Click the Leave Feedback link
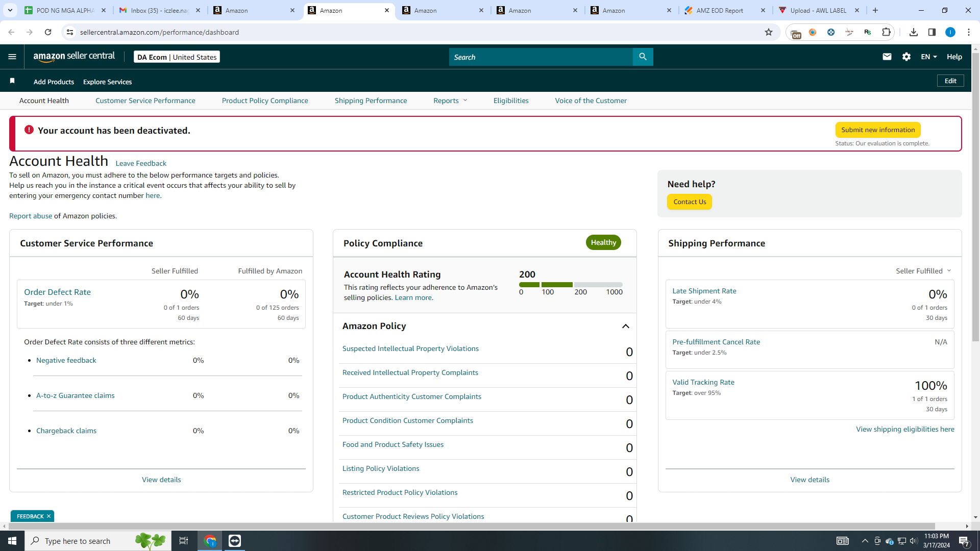The height and width of the screenshot is (551, 980). click(141, 163)
